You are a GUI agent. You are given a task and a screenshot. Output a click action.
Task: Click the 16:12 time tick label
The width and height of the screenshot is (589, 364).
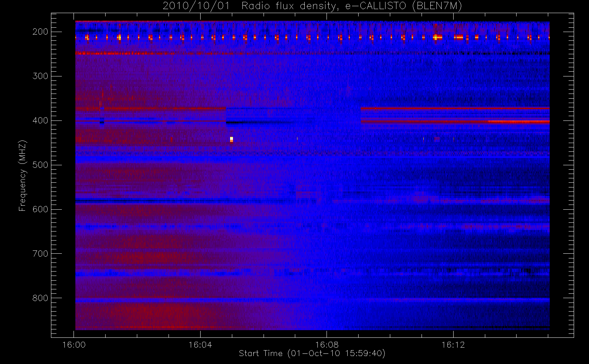tap(453, 345)
